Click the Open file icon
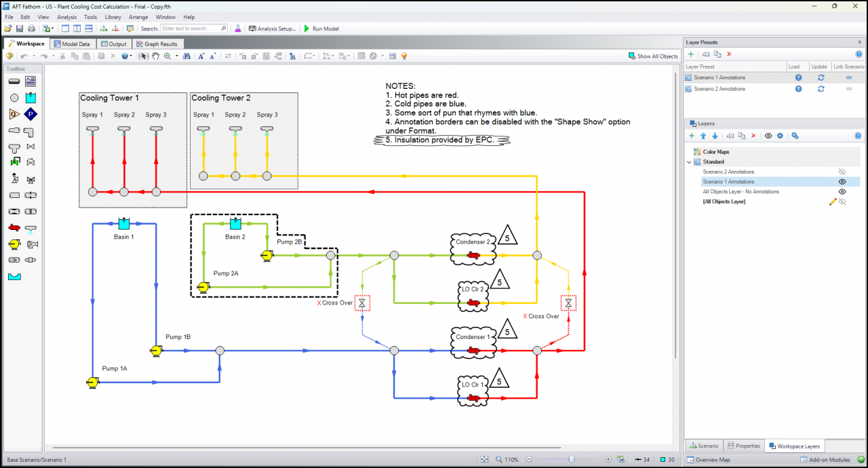Viewport: 868px width, 468px height. click(8, 28)
